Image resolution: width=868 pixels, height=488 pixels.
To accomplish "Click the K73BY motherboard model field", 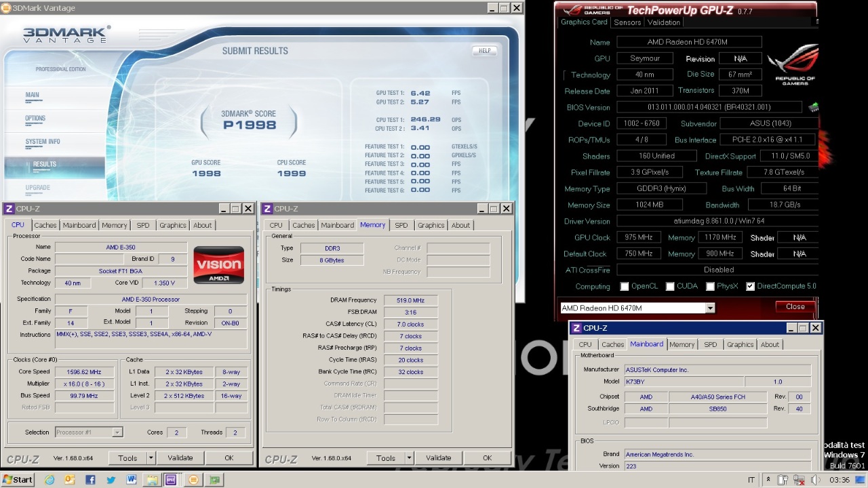I will [684, 382].
